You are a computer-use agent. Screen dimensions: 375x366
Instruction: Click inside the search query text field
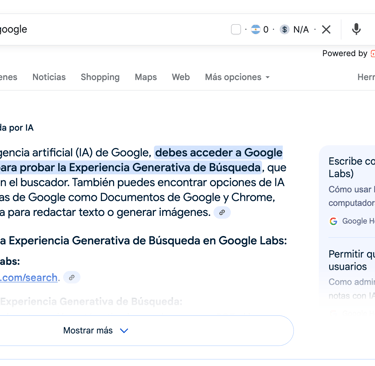point(113,29)
